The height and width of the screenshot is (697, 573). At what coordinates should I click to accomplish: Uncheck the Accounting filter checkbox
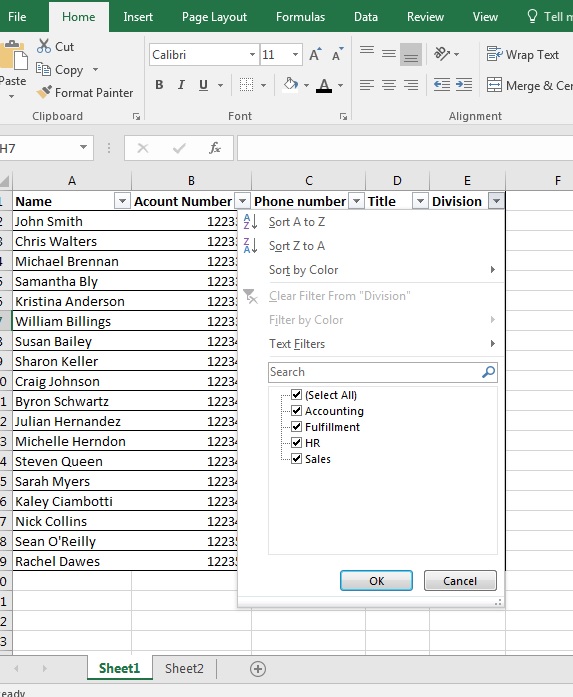click(x=296, y=410)
